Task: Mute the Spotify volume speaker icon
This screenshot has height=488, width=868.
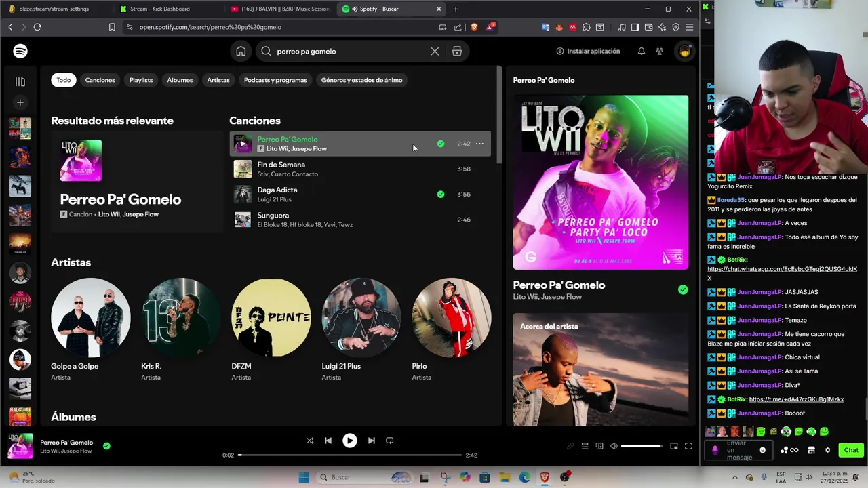Action: coord(614,446)
